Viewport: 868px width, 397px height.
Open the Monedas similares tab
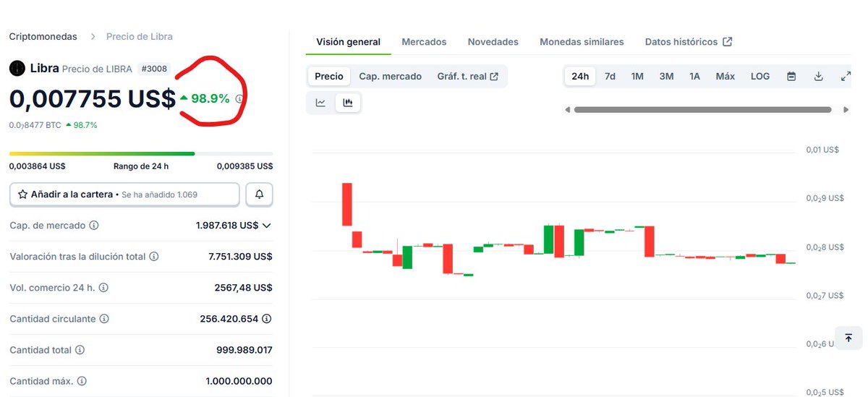[x=582, y=42]
